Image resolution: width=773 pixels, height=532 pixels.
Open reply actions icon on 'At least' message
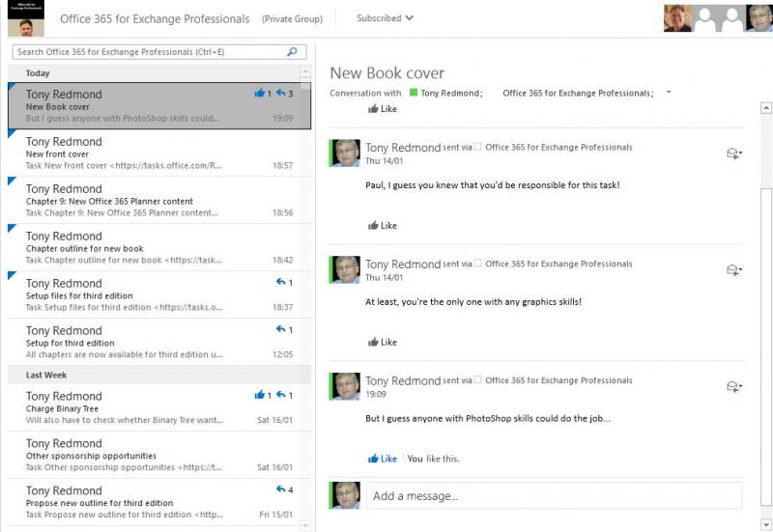click(734, 270)
